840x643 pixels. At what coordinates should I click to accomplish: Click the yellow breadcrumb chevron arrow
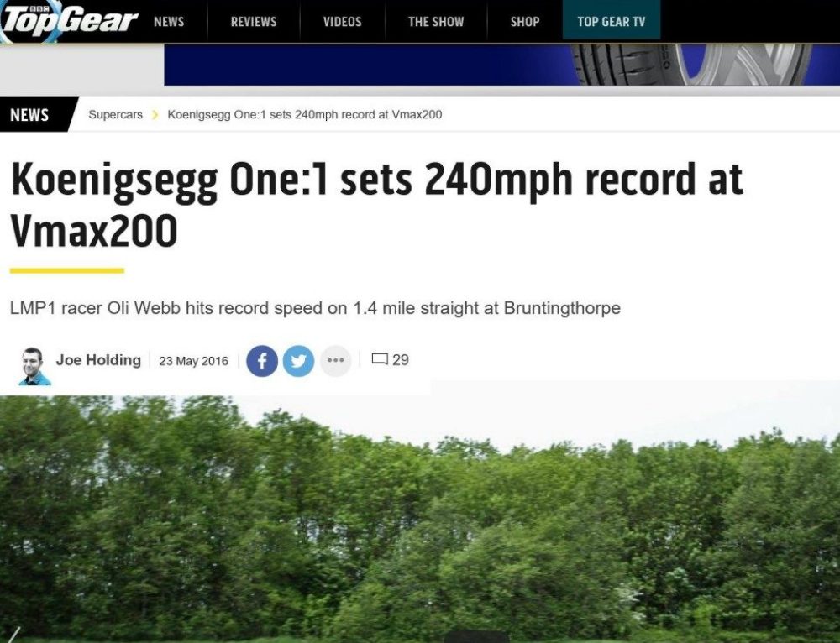tap(155, 114)
